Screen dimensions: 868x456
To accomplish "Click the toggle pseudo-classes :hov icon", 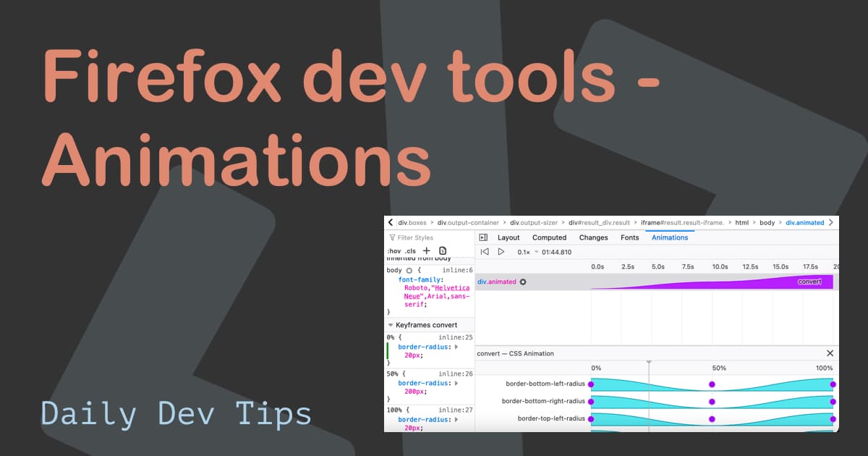I will point(395,250).
